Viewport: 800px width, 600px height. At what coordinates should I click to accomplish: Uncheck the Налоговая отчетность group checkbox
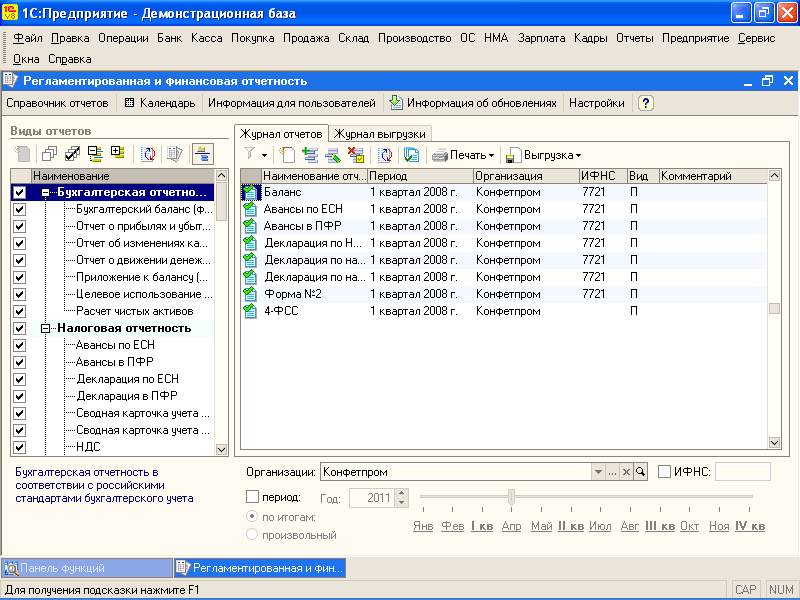coord(20,328)
